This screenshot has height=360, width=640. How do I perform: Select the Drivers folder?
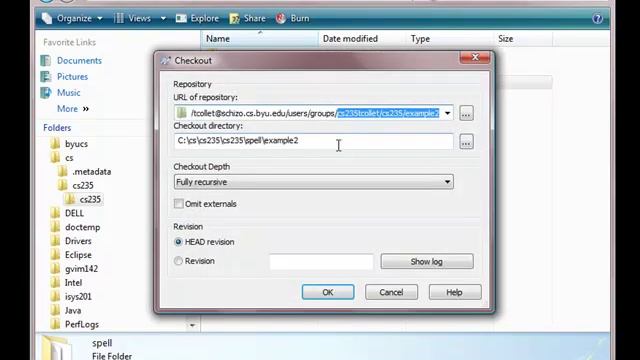pos(78,241)
